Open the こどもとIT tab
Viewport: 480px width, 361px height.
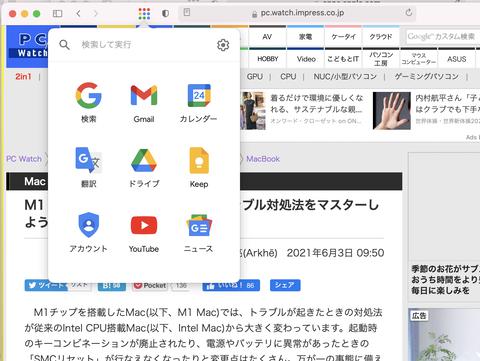343,59
